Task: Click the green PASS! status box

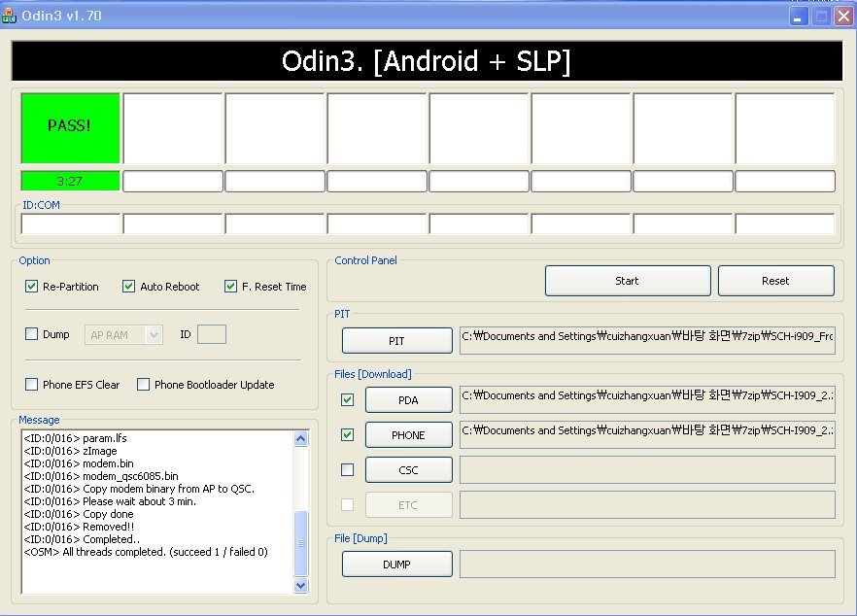Action: [x=70, y=128]
